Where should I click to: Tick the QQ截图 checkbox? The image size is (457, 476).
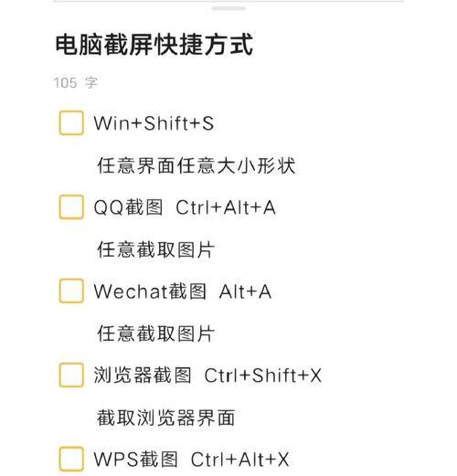(x=71, y=207)
